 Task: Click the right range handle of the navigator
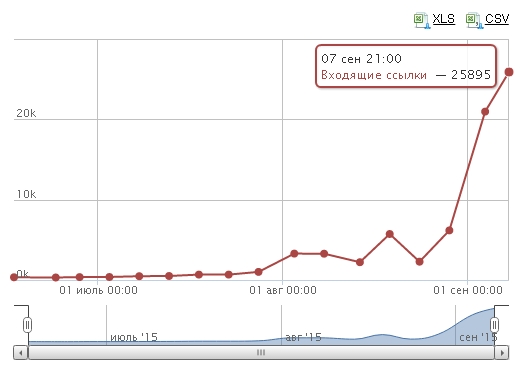(494, 325)
